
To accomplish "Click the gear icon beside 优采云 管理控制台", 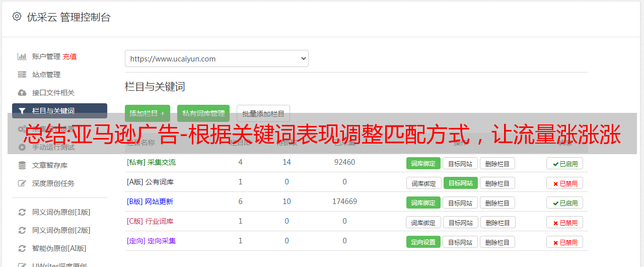I will click(x=17, y=17).
